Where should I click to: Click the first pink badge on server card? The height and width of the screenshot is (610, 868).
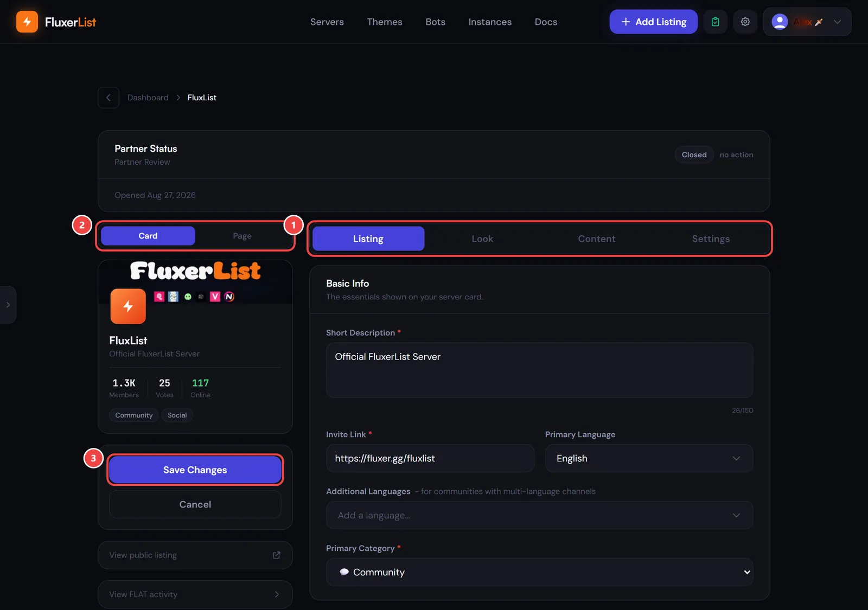pyautogui.click(x=159, y=297)
